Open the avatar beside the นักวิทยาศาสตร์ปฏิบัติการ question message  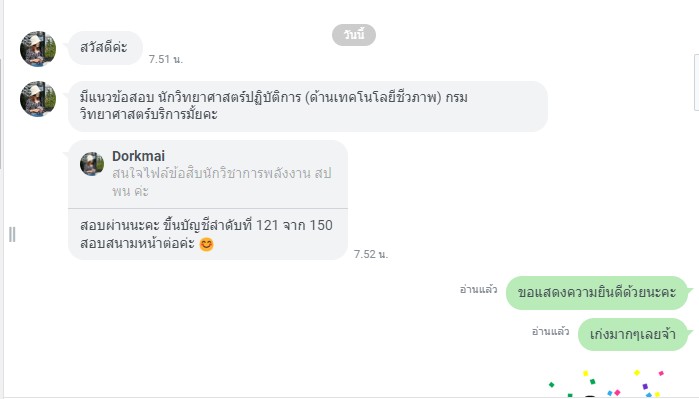[38, 99]
